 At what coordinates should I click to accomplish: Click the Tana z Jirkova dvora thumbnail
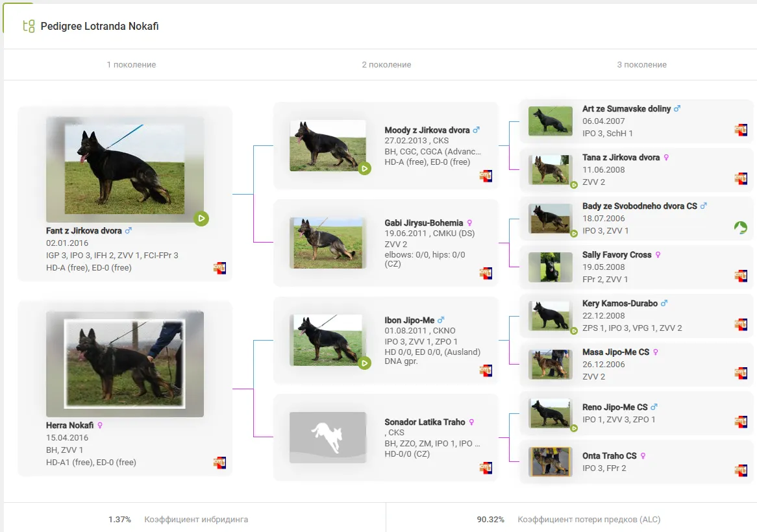tap(550, 169)
